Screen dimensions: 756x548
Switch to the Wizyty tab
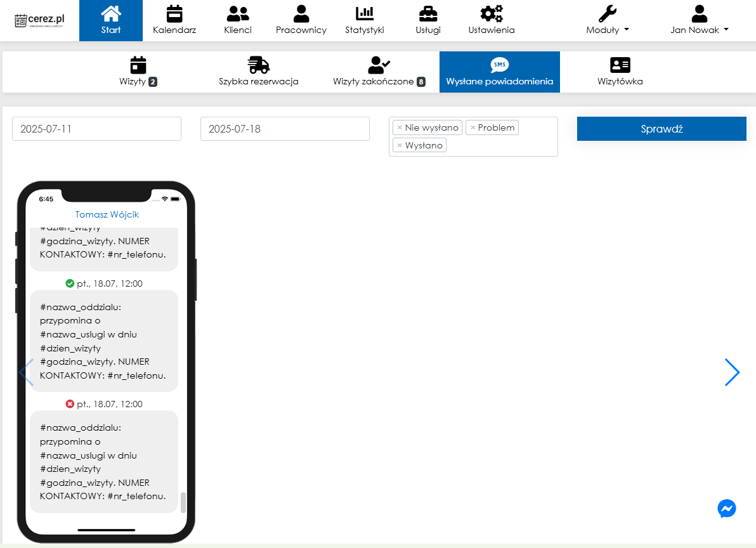[x=138, y=72]
